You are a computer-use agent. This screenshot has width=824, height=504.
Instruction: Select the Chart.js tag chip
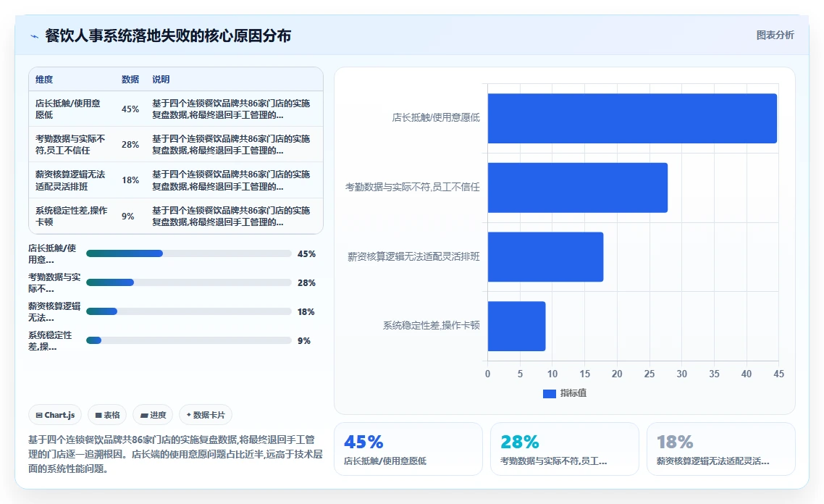click(55, 415)
